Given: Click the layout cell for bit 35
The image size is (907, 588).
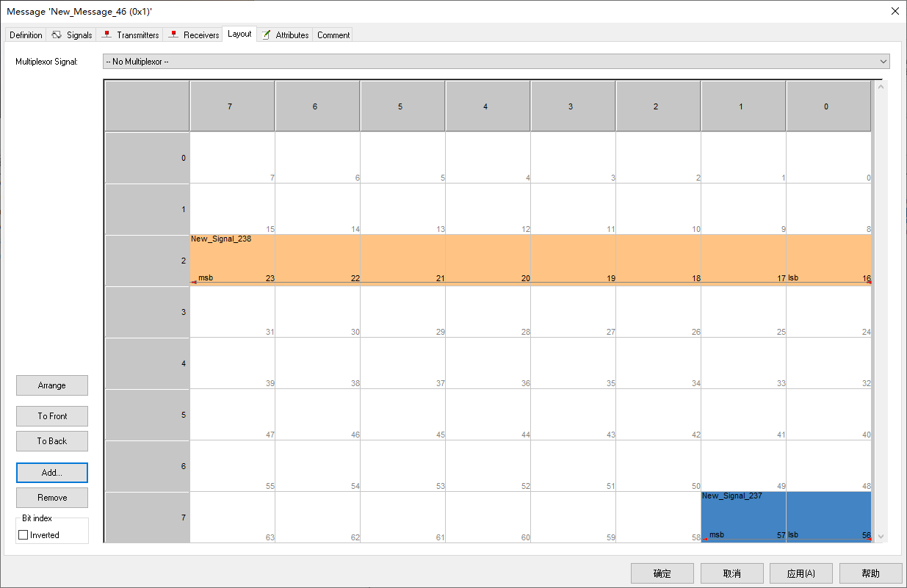Looking at the screenshot, I should (x=573, y=363).
